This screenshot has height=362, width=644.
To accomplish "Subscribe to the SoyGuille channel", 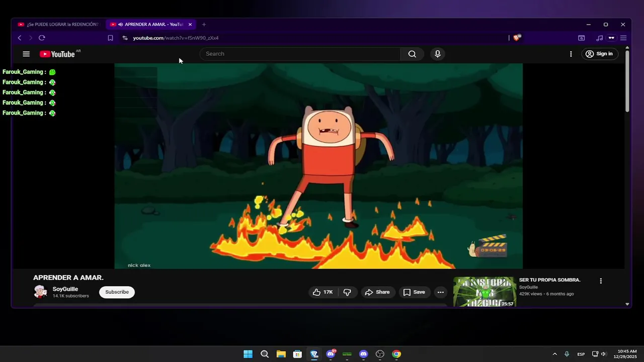I will point(117,292).
